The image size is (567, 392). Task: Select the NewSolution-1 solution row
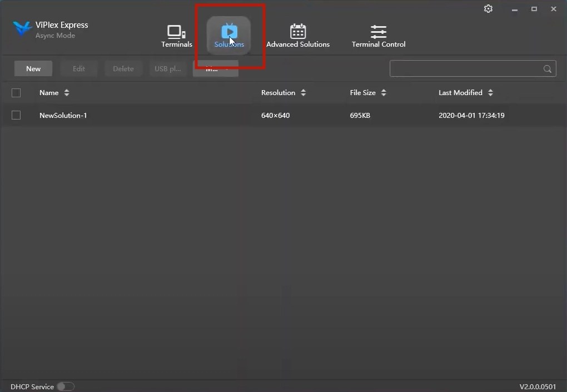(63, 115)
